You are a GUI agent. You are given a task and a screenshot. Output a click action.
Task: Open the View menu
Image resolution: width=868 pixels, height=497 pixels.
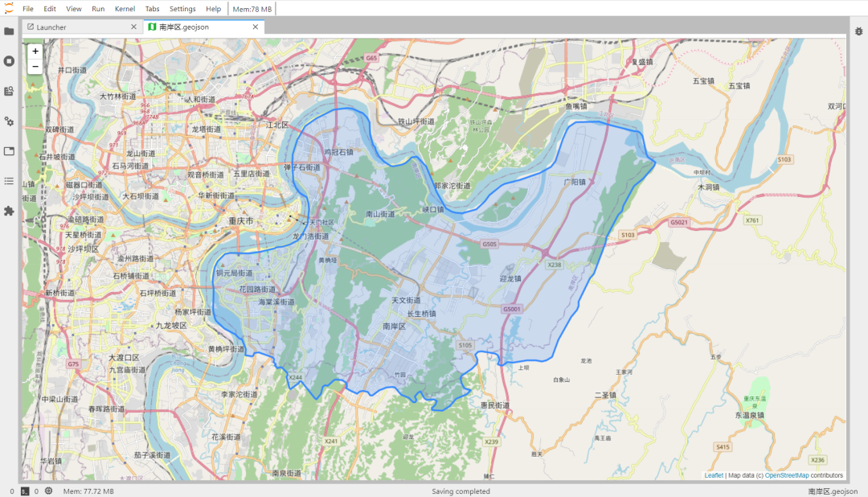tap(74, 9)
